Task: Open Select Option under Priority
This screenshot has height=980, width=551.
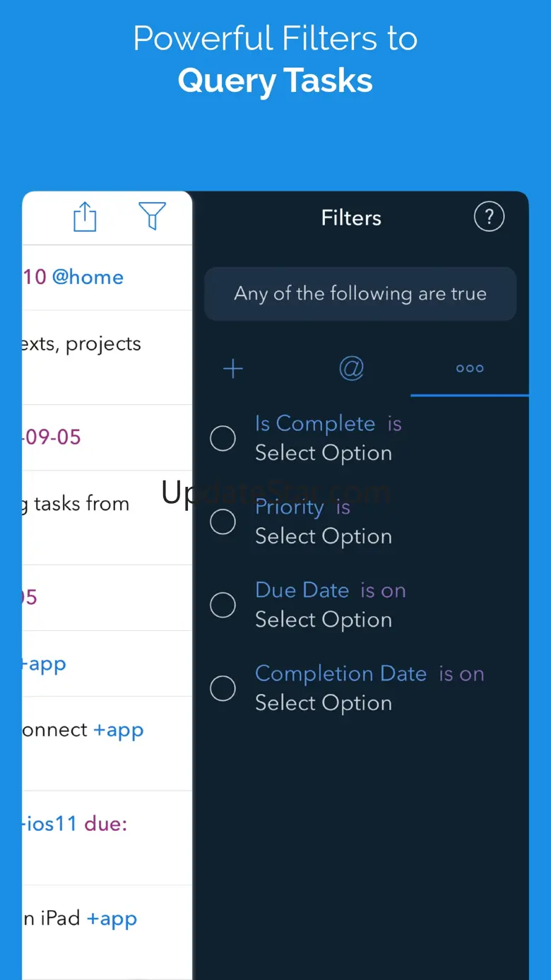Action: [324, 537]
